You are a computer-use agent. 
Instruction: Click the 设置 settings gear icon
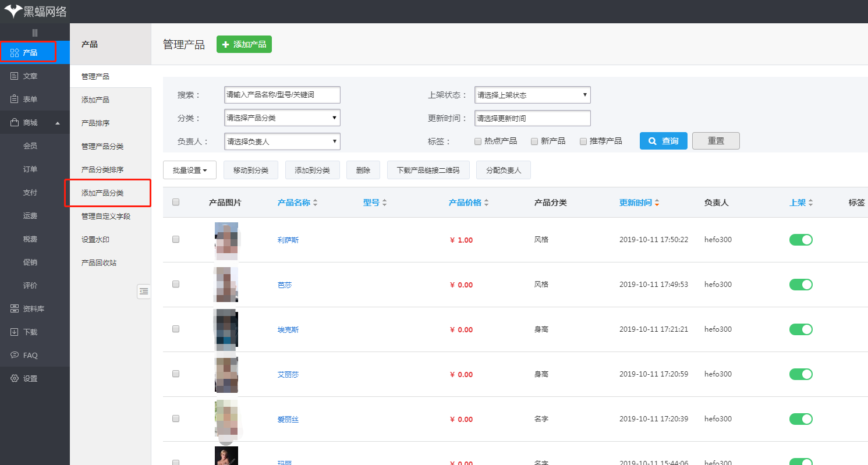tap(14, 378)
